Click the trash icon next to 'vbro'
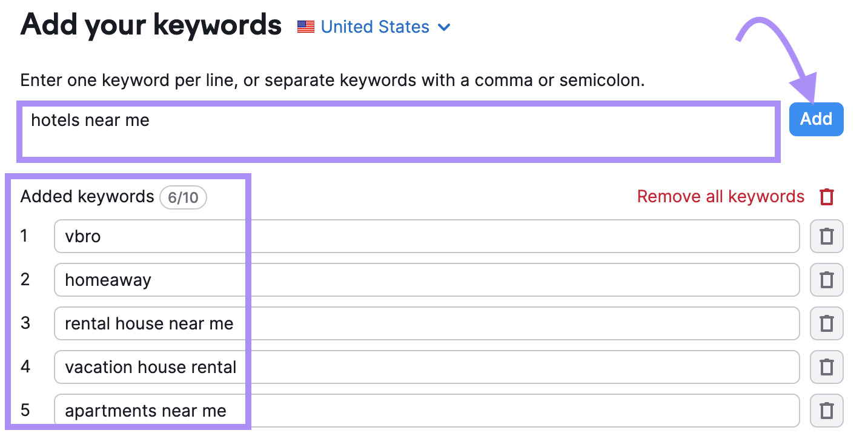 click(826, 236)
